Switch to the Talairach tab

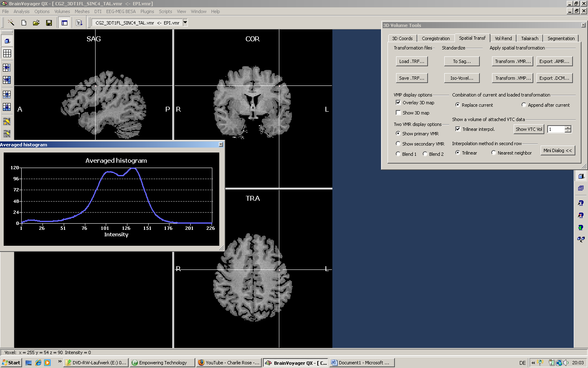[530, 38]
